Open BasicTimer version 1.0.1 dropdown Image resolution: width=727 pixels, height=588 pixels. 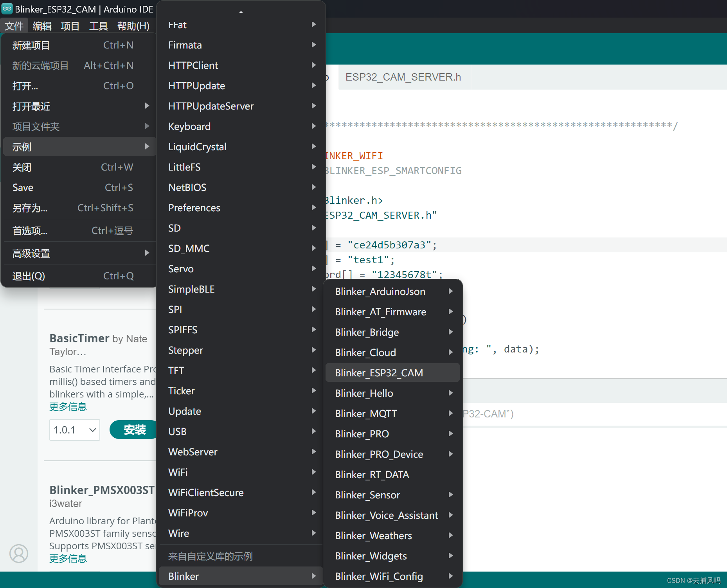coord(75,430)
